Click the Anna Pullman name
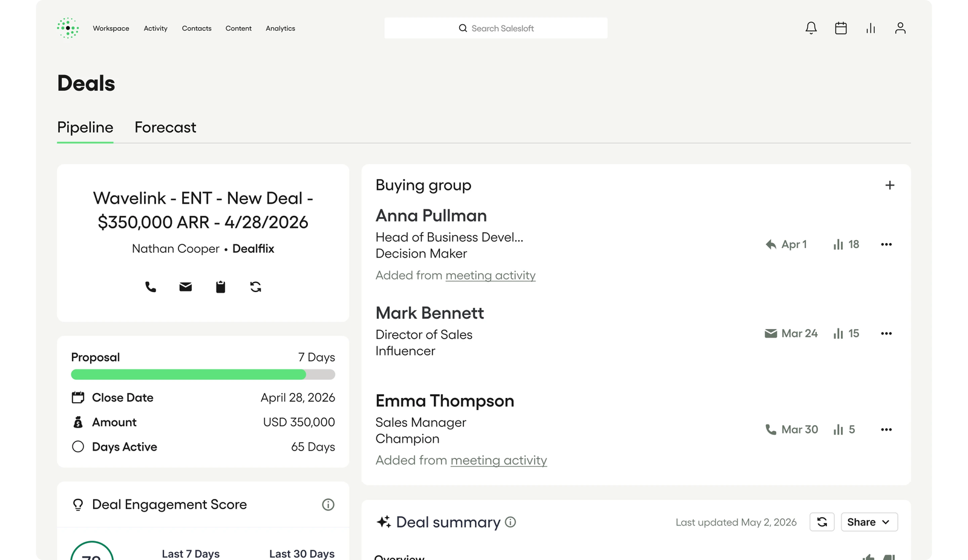This screenshot has height=560, width=968. click(x=431, y=216)
